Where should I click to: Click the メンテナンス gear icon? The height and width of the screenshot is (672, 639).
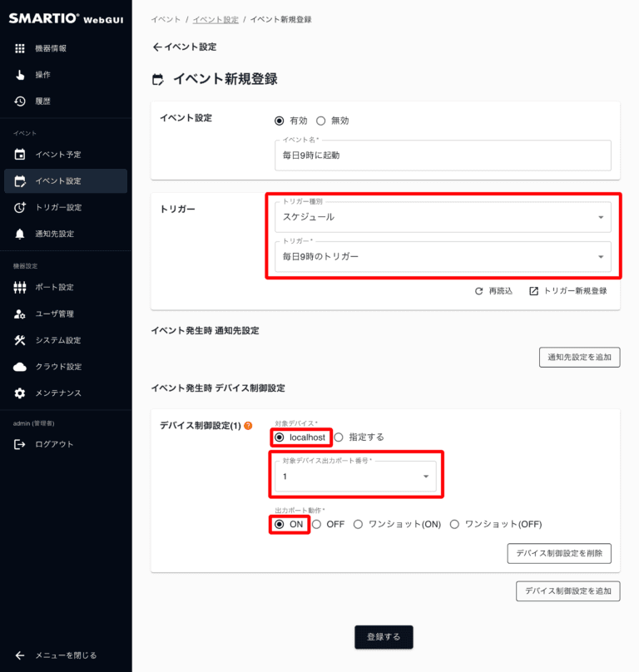(x=20, y=393)
